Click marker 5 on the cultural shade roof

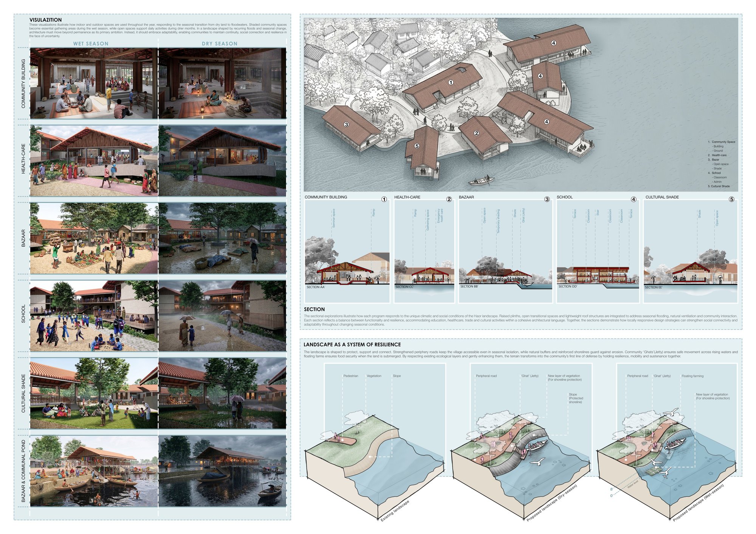tap(417, 146)
